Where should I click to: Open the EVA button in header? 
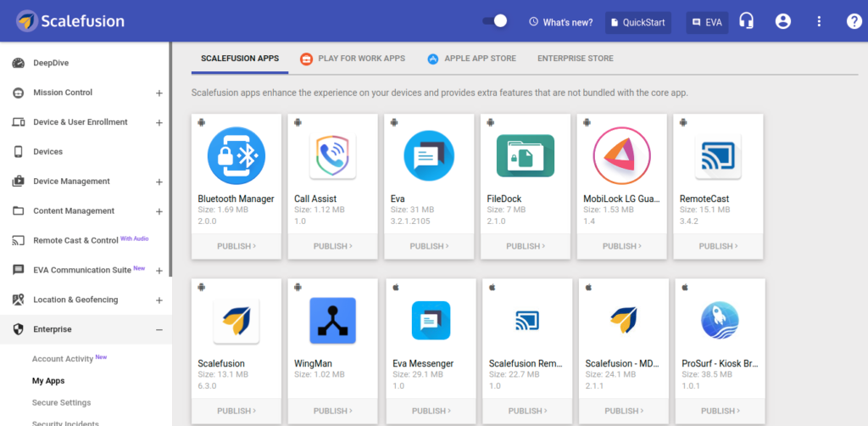pos(708,23)
